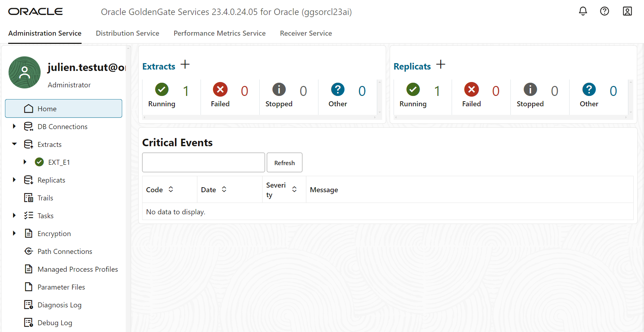Toggle sorting on the Date column

pos(224,189)
